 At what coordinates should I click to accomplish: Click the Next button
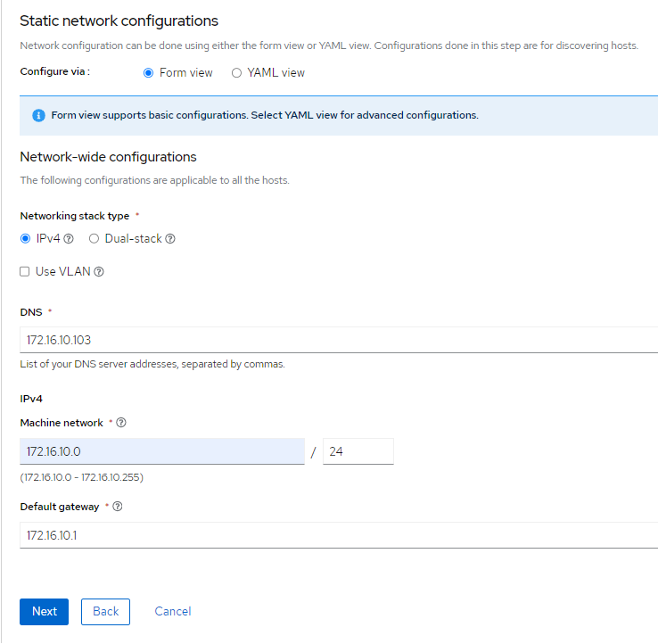click(44, 612)
